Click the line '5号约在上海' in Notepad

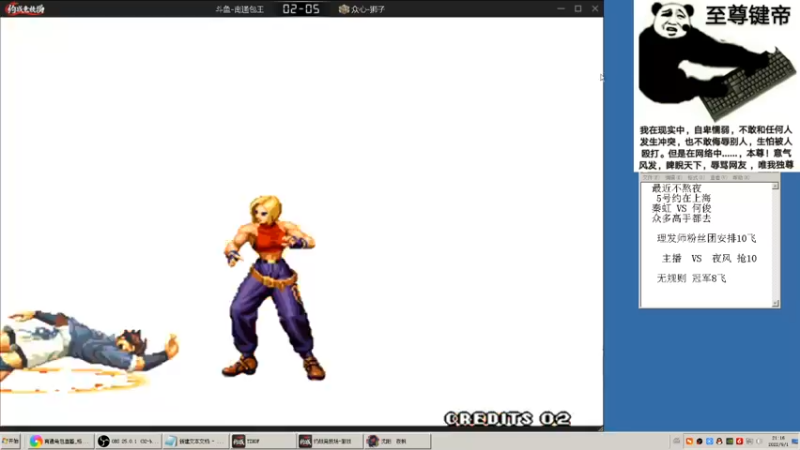(683, 198)
